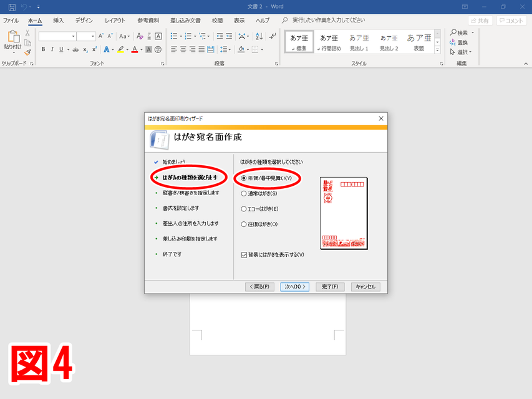This screenshot has height=399, width=532.
Task: Expand the Change Case (Aa) dropdown
Action: (x=124, y=36)
